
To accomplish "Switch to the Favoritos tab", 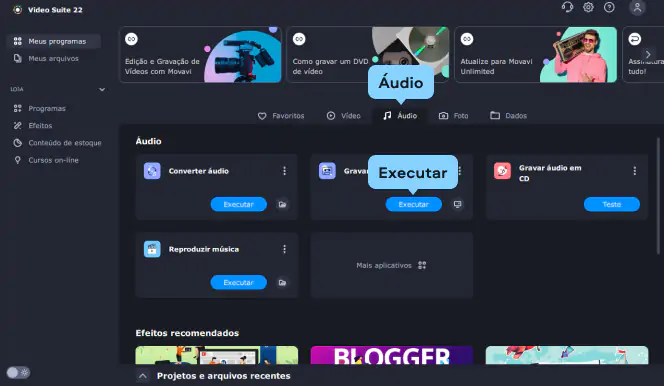I will (281, 116).
